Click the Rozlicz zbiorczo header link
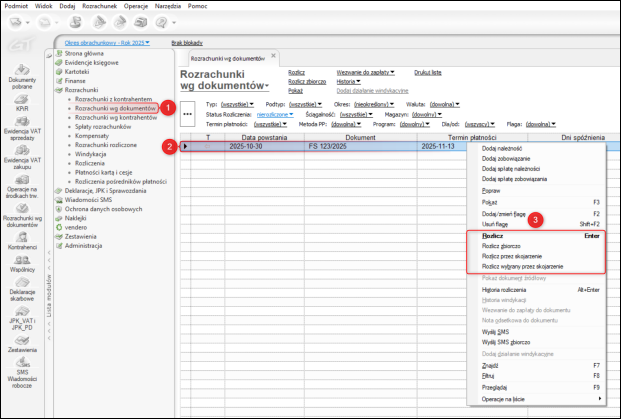The width and height of the screenshot is (621, 419). (307, 82)
